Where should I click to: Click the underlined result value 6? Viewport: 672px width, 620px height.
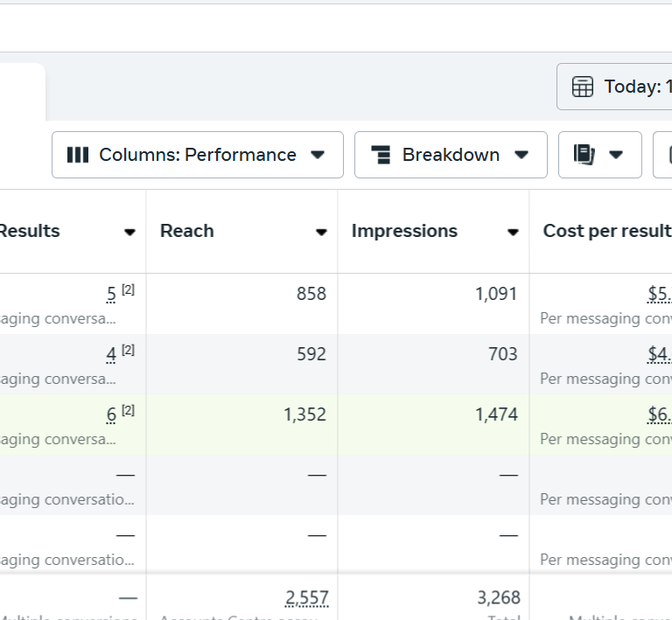tap(111, 415)
